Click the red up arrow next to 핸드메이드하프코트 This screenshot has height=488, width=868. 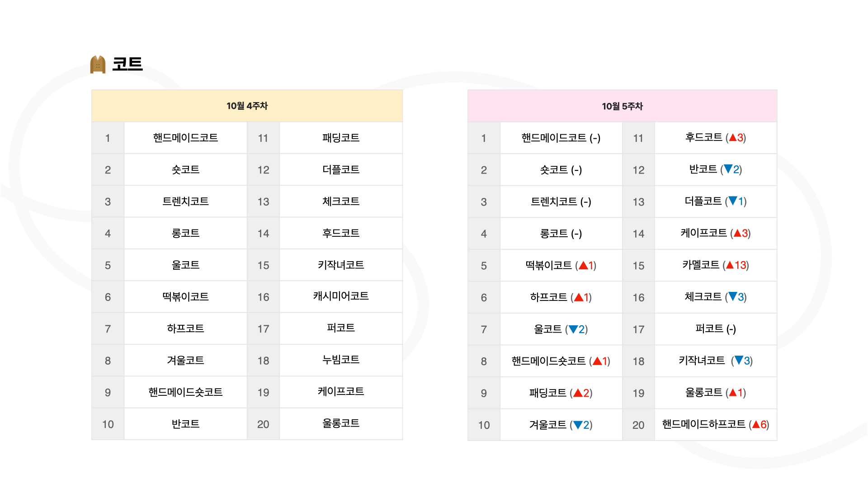(x=756, y=424)
